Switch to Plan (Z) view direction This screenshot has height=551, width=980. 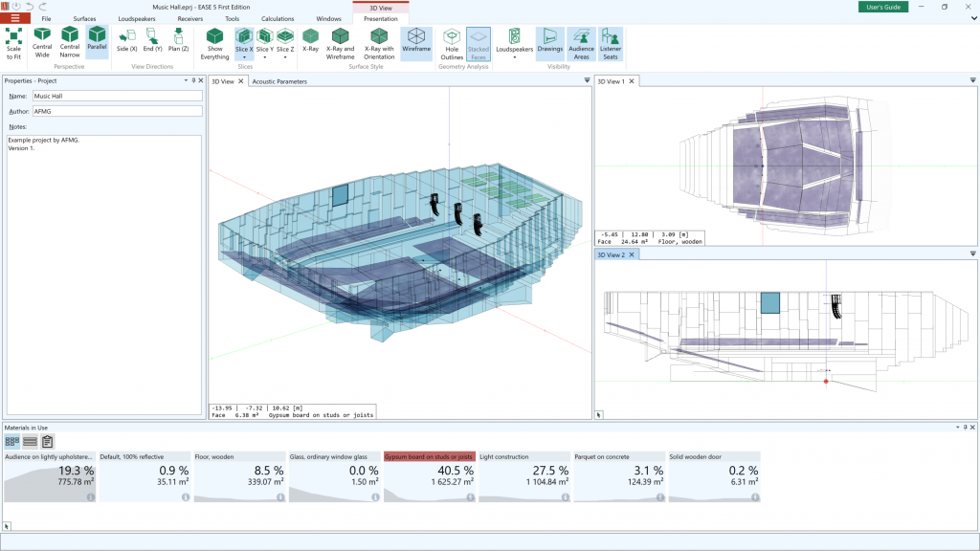(179, 40)
